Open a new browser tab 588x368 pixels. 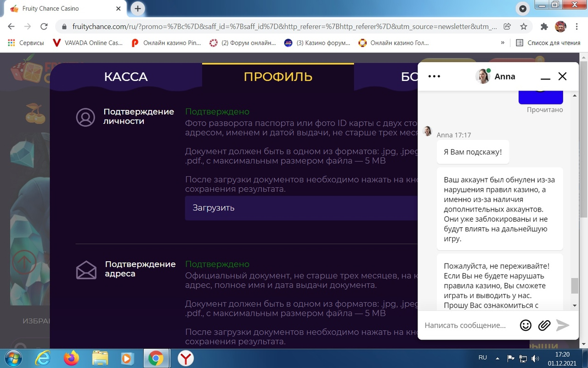137,8
